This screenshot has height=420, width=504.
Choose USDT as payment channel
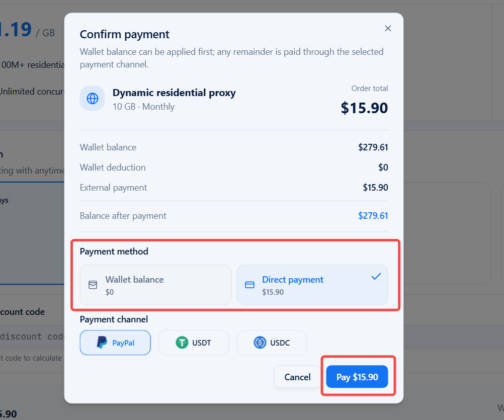(194, 343)
